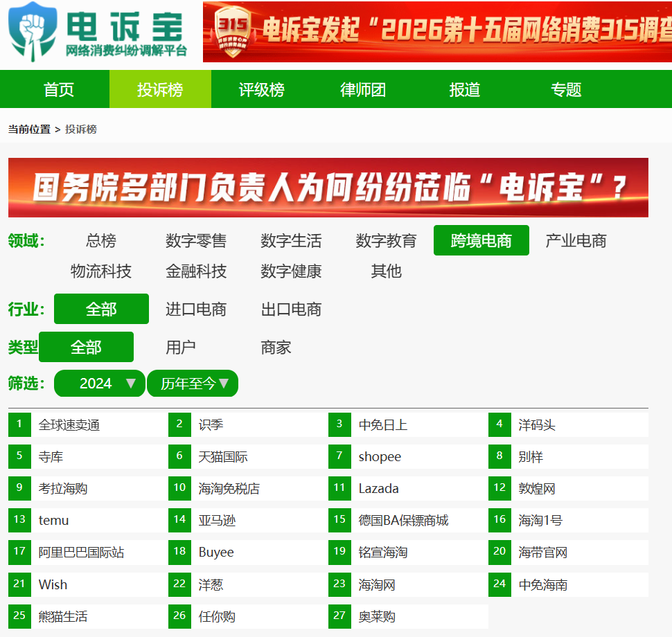Select the 数字教育 field filter
Screen dimensions: 672x637
click(386, 240)
